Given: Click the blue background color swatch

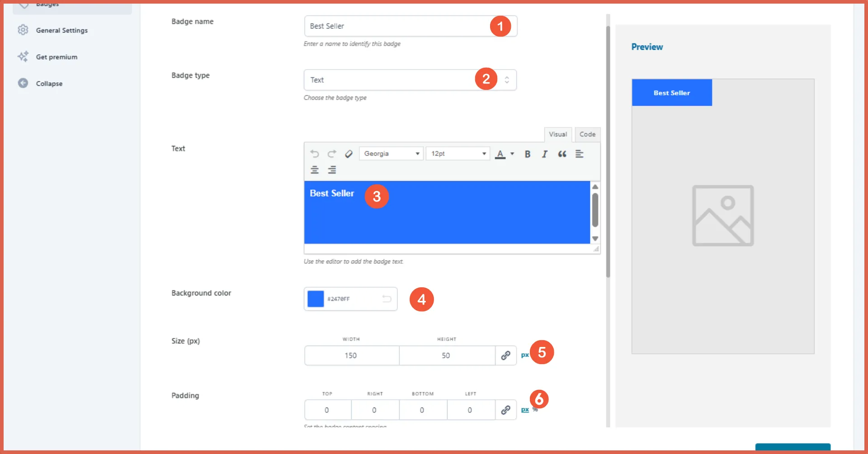Looking at the screenshot, I should (x=316, y=299).
